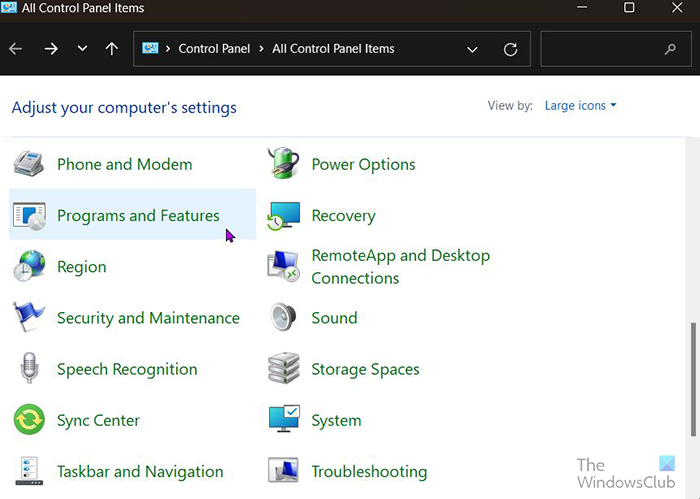Click the Region globe icon
700x499 pixels.
(29, 267)
